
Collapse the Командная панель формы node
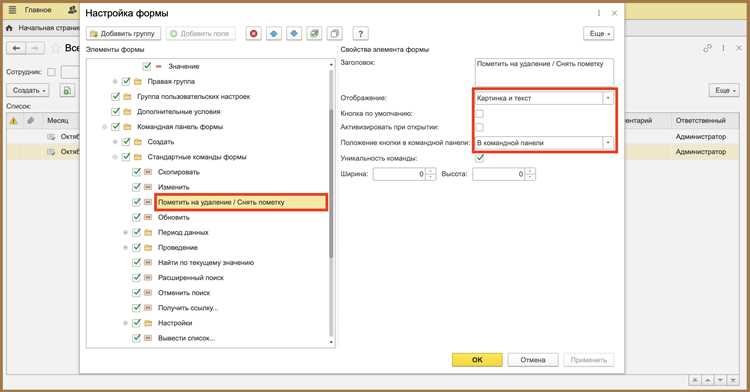(x=105, y=127)
